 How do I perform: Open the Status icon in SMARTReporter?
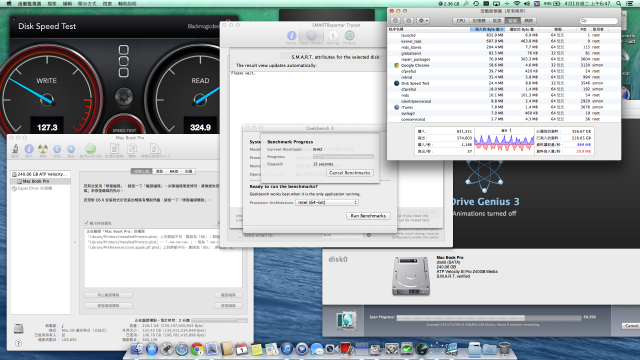click(x=291, y=37)
